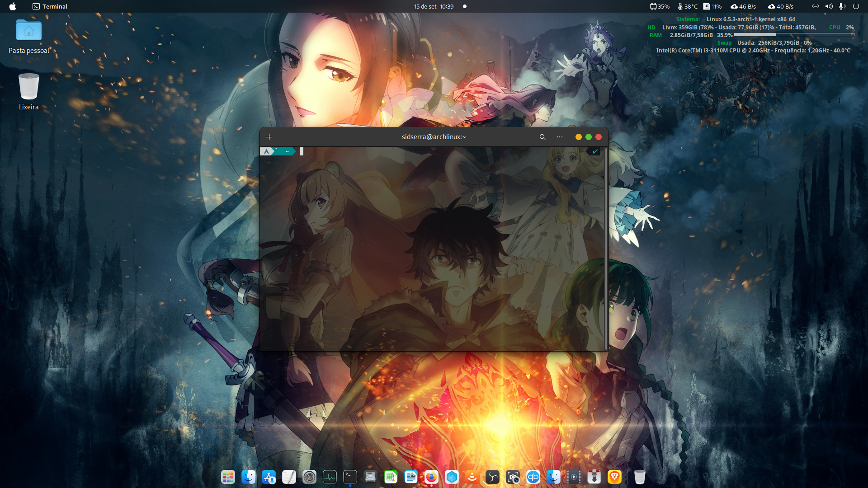Image resolution: width=868 pixels, height=488 pixels.
Task: Click the Intel Core i3-3110M CPU line
Action: coord(753,51)
